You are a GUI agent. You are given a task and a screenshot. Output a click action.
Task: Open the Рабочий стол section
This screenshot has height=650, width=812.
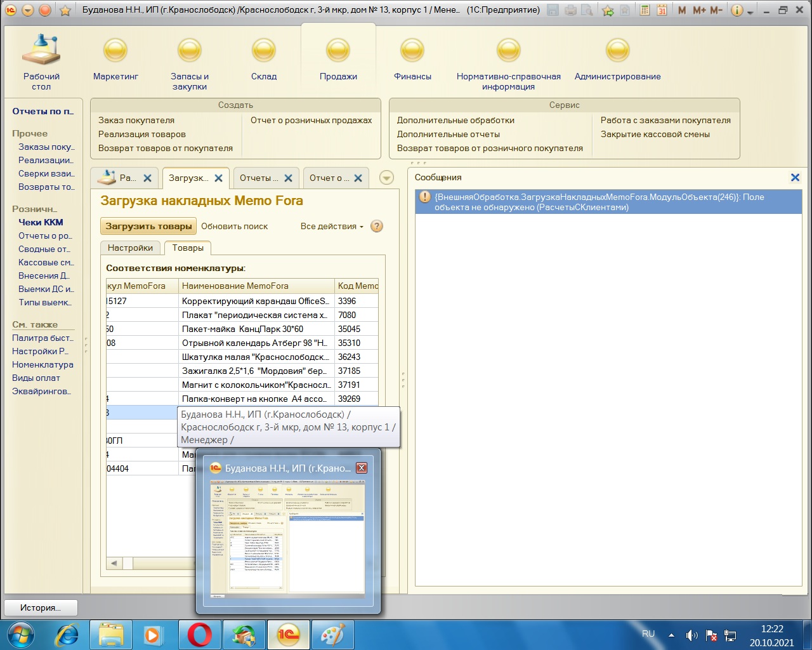coord(41,61)
